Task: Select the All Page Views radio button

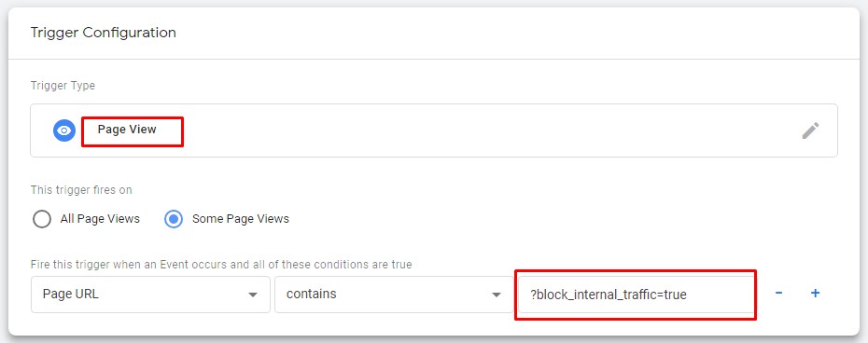Action: [42, 219]
